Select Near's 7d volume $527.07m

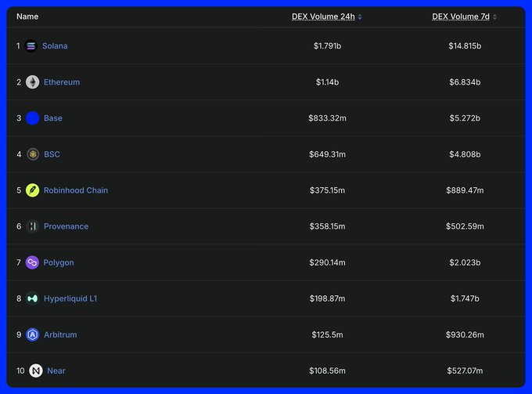point(465,371)
